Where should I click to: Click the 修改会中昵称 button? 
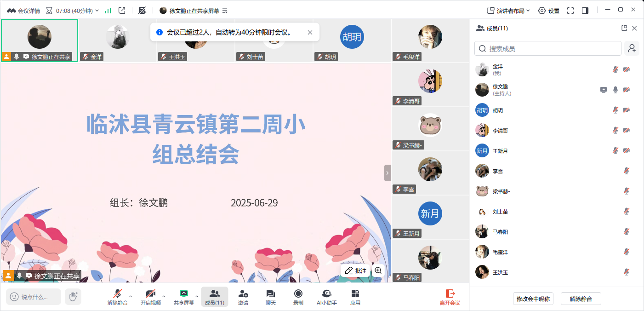533,299
